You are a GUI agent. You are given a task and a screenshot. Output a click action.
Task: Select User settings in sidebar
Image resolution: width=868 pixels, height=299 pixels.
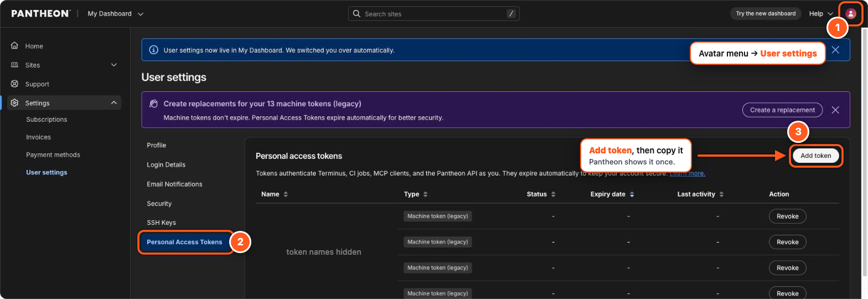[x=46, y=173]
